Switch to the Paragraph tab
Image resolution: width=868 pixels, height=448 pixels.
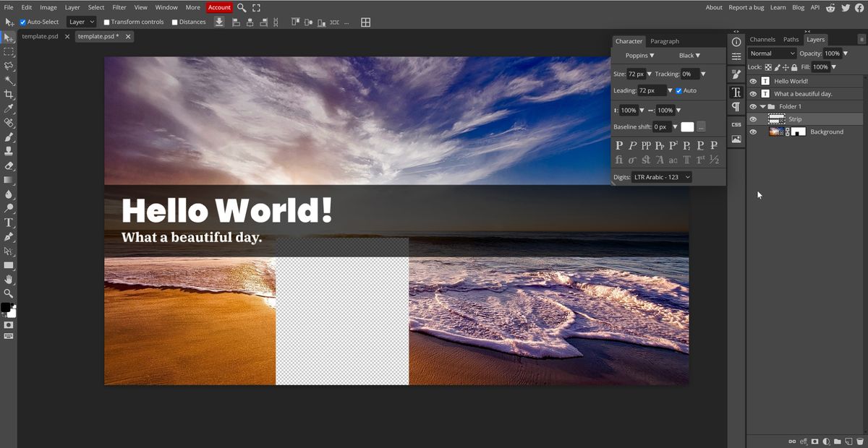[664, 41]
